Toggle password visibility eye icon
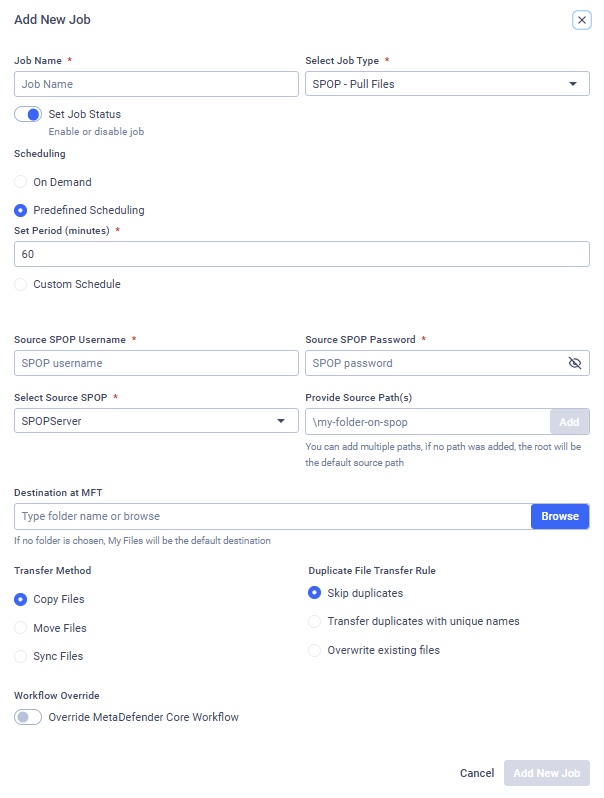The width and height of the screenshot is (604, 798). [x=574, y=363]
